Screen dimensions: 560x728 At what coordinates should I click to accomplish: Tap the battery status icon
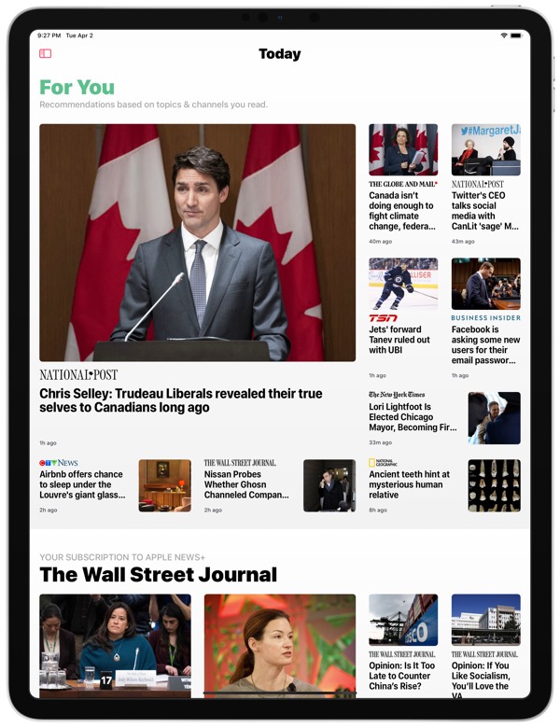[516, 35]
